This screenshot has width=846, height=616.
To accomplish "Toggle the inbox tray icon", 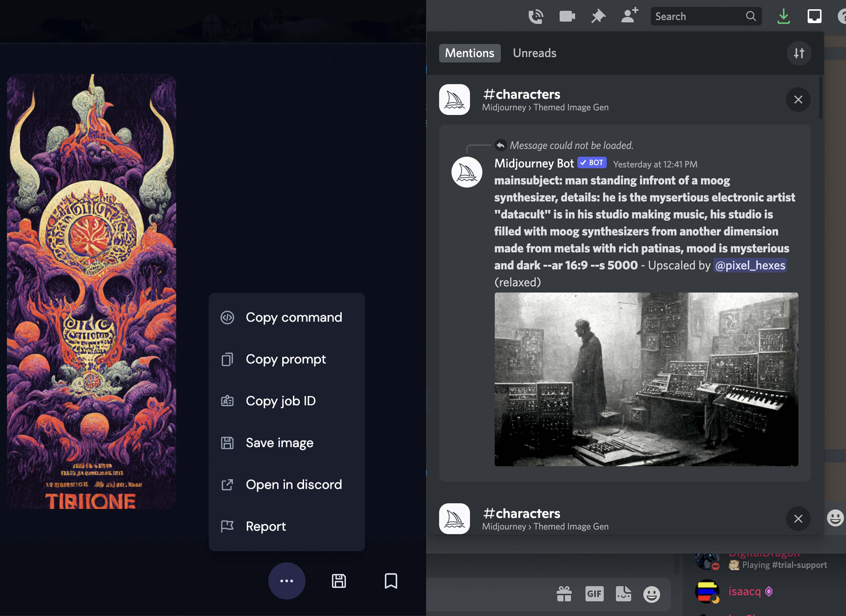I will click(814, 16).
